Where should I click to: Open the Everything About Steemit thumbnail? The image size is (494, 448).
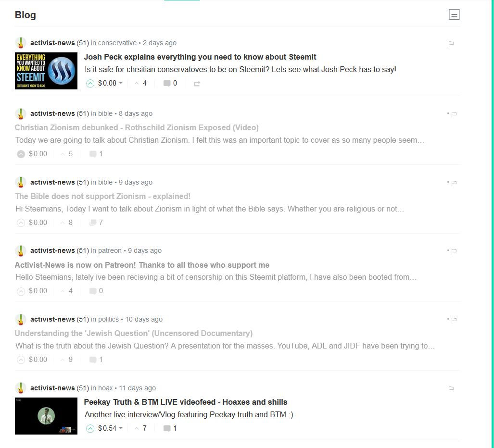(46, 71)
